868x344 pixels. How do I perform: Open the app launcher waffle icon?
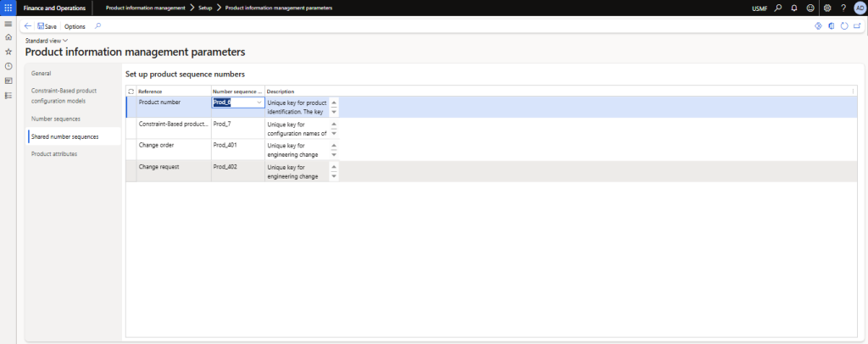click(x=8, y=8)
